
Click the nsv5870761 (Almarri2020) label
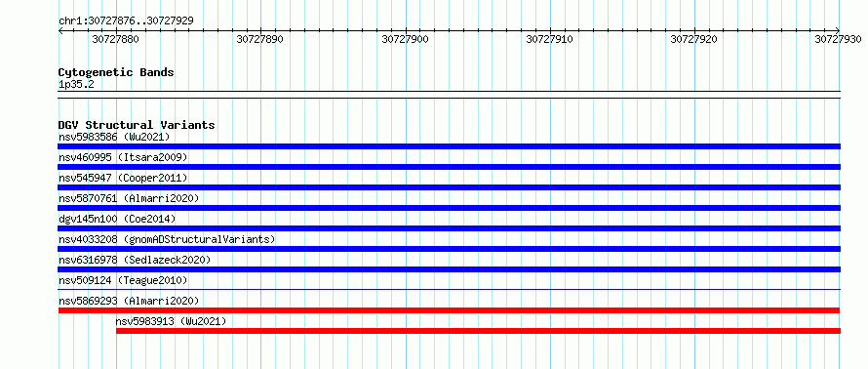coord(129,198)
